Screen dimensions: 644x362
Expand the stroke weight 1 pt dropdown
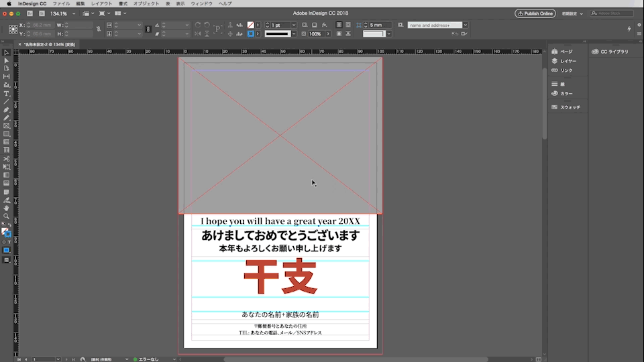pos(294,25)
